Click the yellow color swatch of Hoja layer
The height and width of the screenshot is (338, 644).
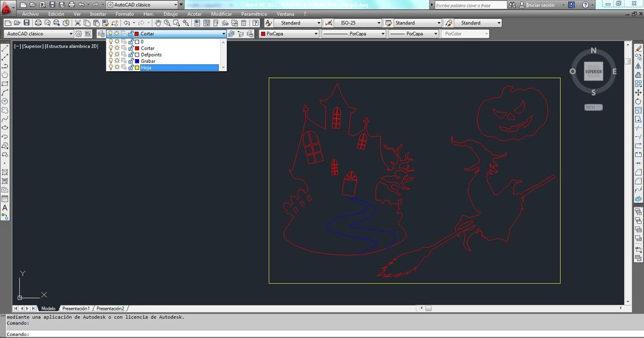tap(137, 67)
